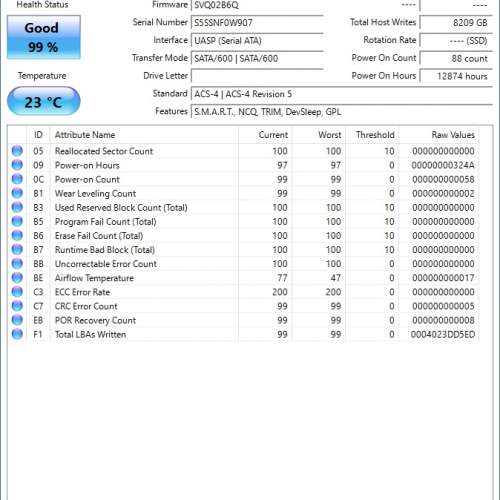The image size is (500, 500).
Task: Select the Power-on Hours attribute name
Action: (x=87, y=165)
